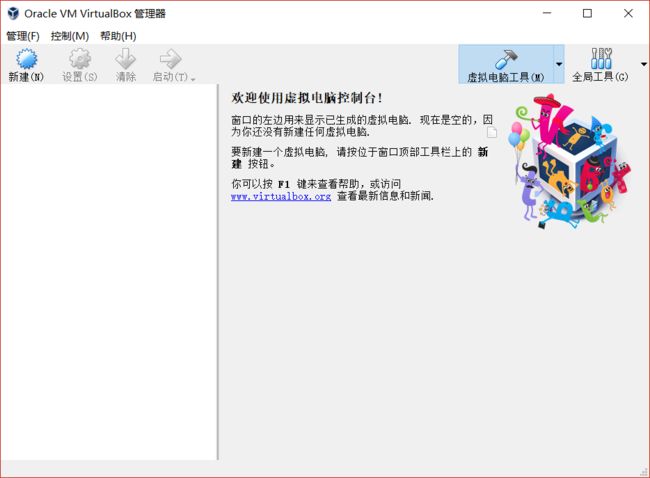The width and height of the screenshot is (650, 478).
Task: Click the Discard (清除) arrow icon
Action: click(126, 59)
